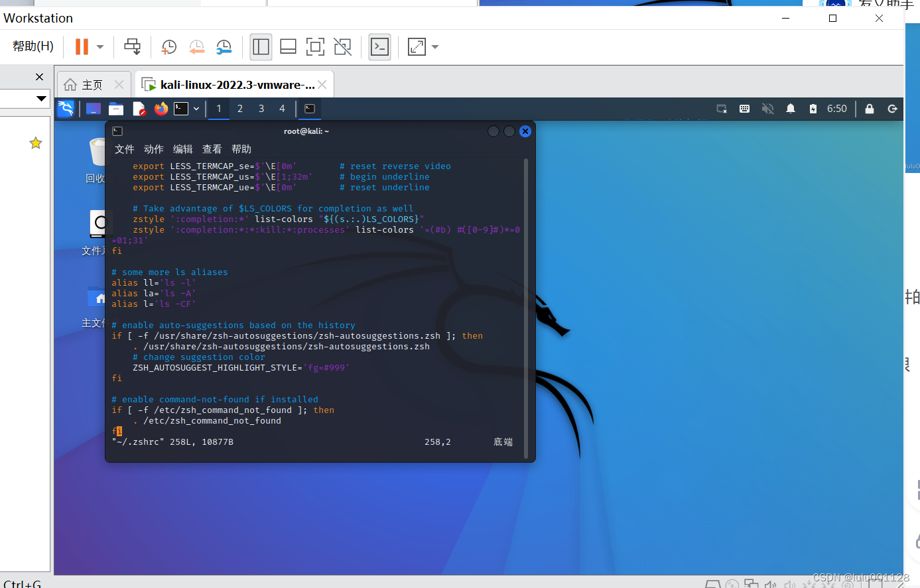920x588 pixels.
Task: Click the favorites star in library panel
Action: click(x=36, y=143)
